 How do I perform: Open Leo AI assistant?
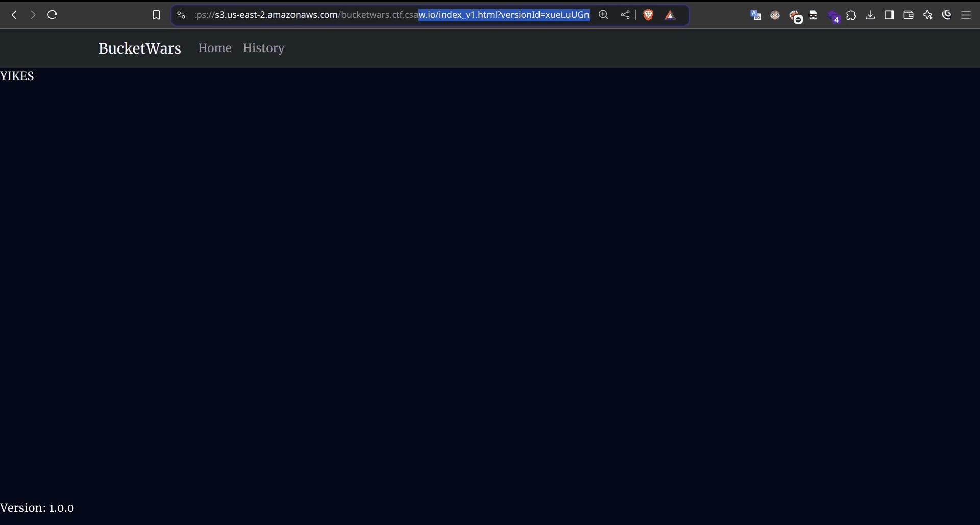pyautogui.click(x=927, y=15)
